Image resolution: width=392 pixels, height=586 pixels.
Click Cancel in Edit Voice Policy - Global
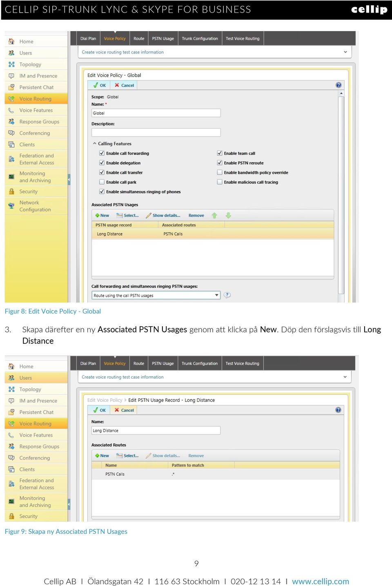click(124, 85)
